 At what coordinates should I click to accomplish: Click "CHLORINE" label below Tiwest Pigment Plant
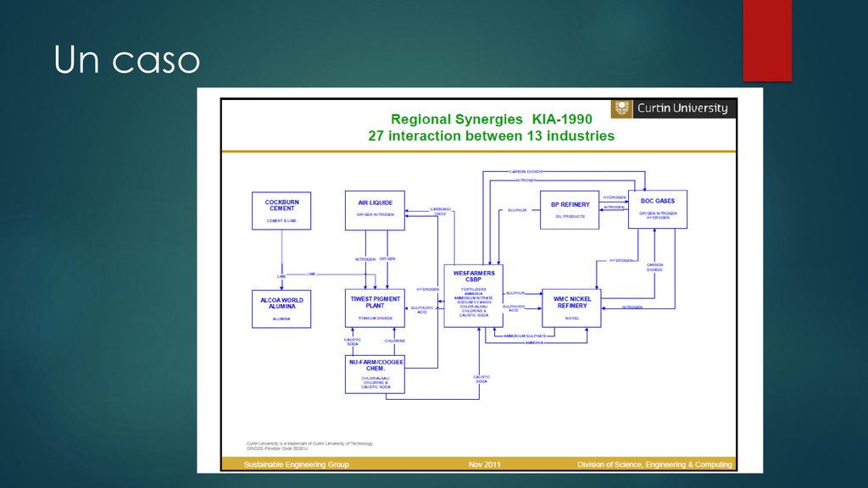(x=395, y=341)
